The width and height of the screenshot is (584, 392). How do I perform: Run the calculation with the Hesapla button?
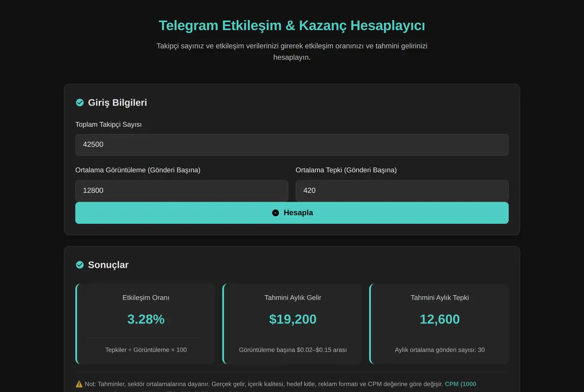tap(292, 213)
